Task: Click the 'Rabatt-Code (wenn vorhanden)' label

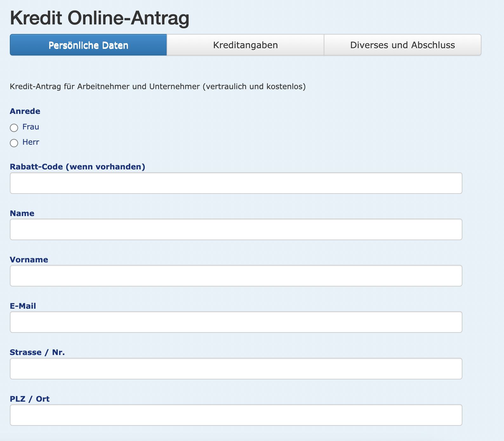Action: pos(77,167)
